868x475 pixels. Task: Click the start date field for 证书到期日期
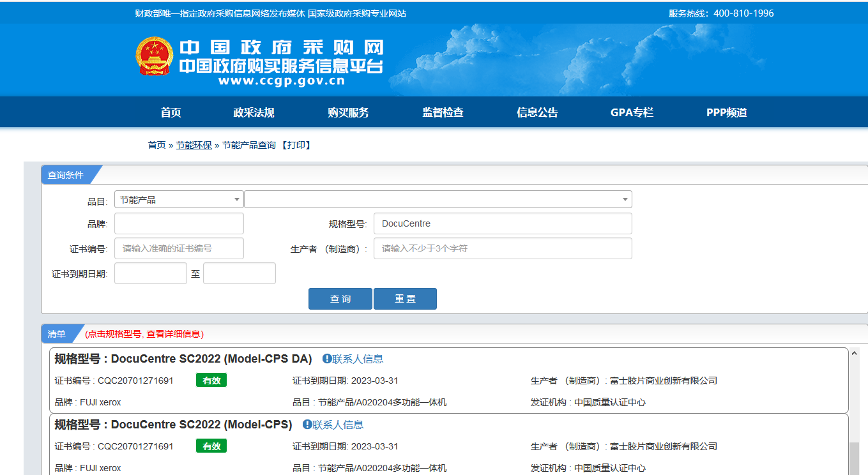point(151,273)
